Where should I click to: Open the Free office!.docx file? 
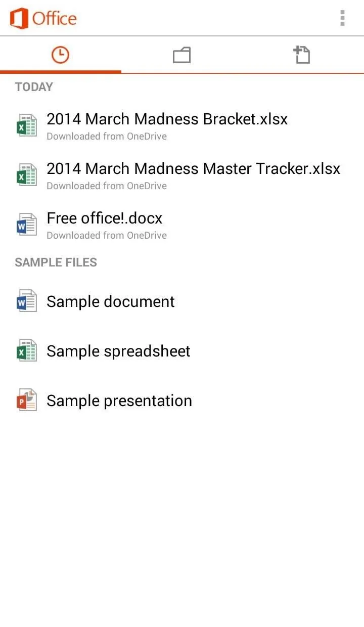pyautogui.click(x=182, y=225)
